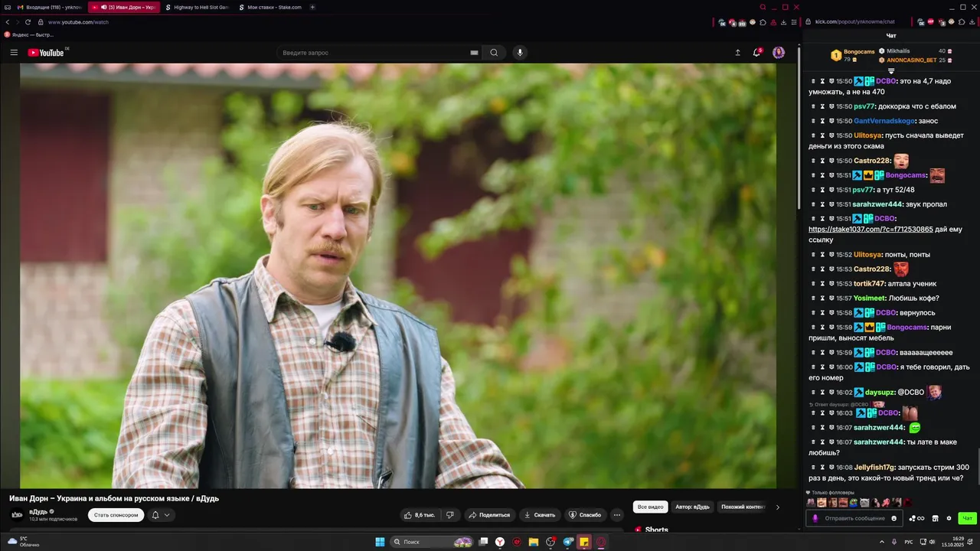The height and width of the screenshot is (551, 980).
Task: Open notification options dropdown next to bell
Action: pos(167,515)
